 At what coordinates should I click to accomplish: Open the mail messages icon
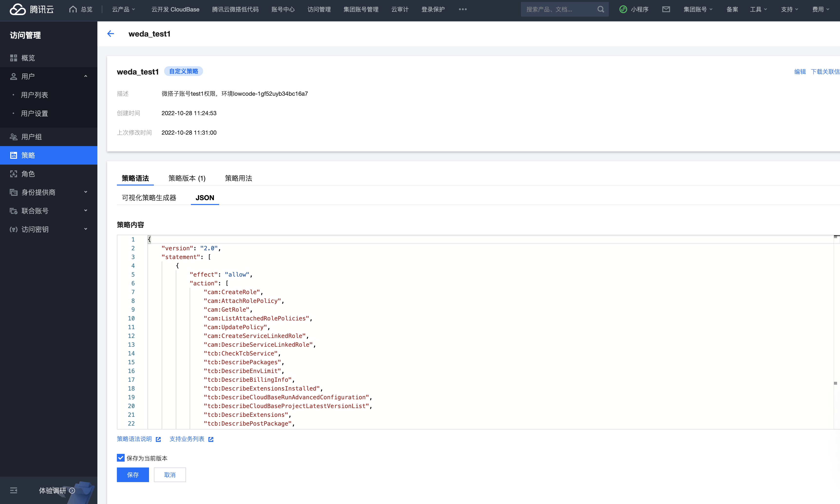click(666, 9)
